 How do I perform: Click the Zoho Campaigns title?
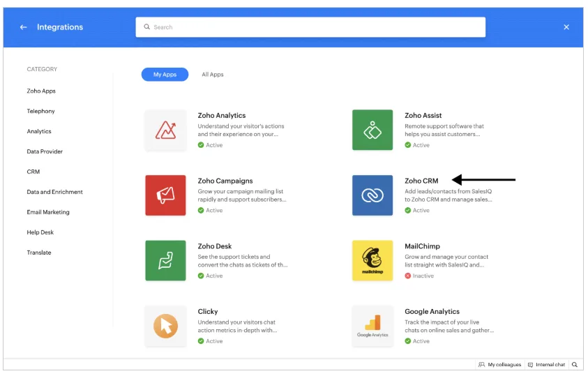(x=225, y=181)
